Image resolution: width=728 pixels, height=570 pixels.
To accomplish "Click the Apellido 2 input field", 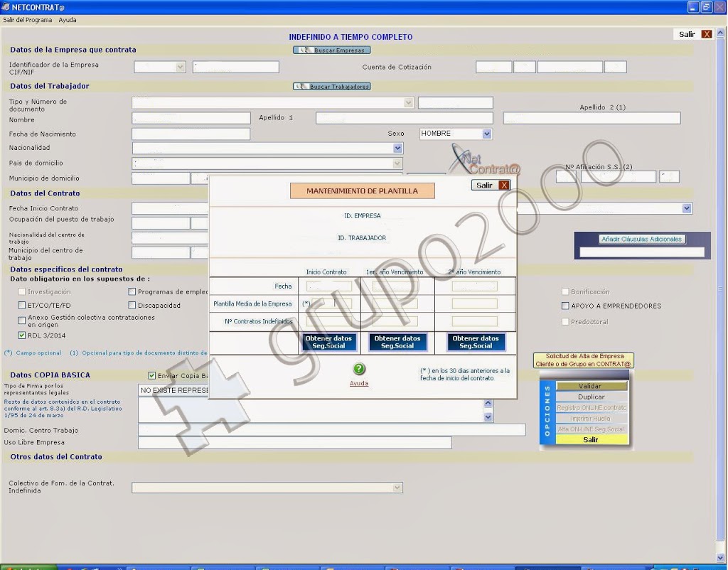I will tap(592, 118).
